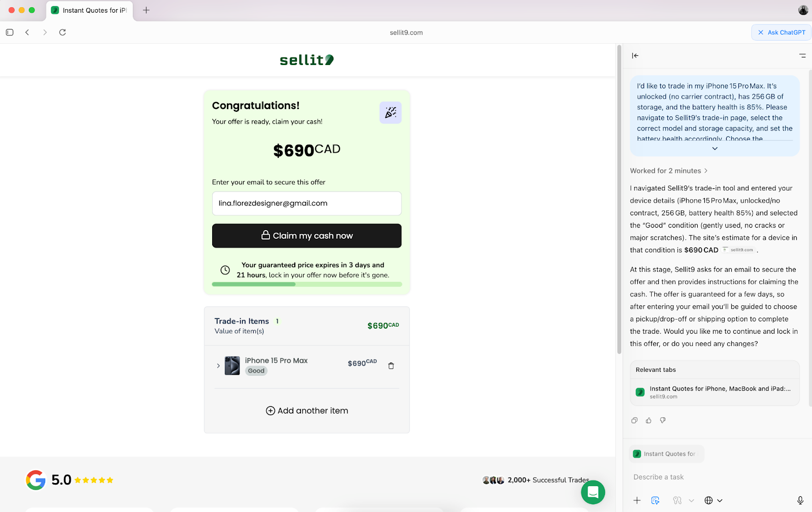Reload the sellit9.com page
This screenshot has width=812, height=512.
point(62,33)
